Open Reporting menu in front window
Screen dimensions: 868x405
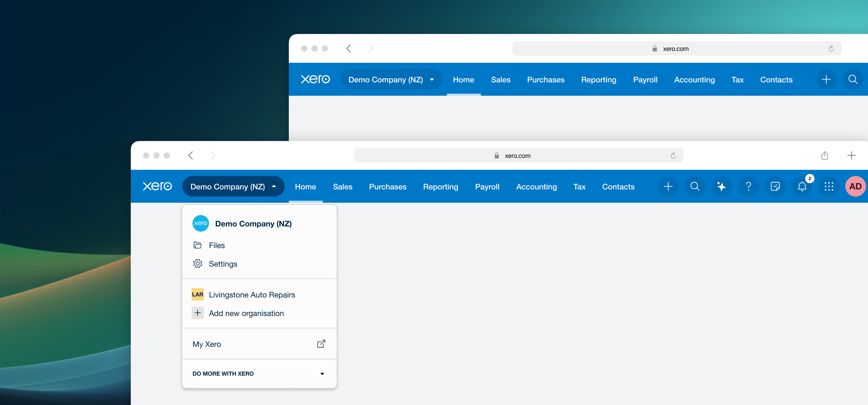[441, 186]
